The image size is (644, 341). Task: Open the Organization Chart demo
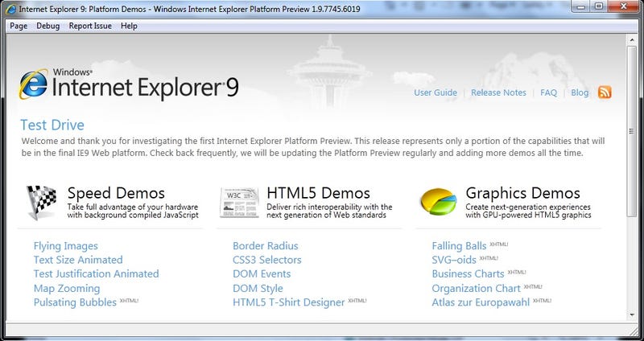coord(476,288)
